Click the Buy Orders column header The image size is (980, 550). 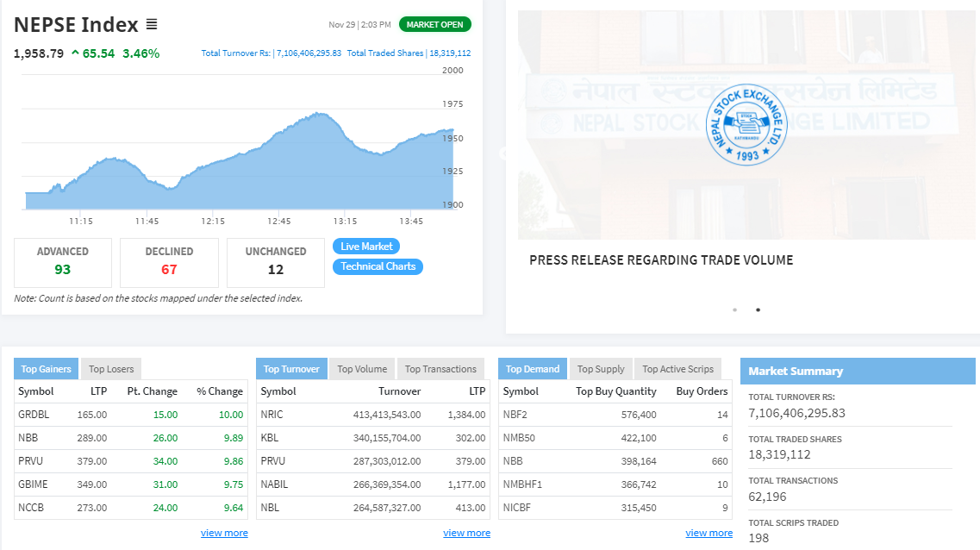[x=702, y=391]
